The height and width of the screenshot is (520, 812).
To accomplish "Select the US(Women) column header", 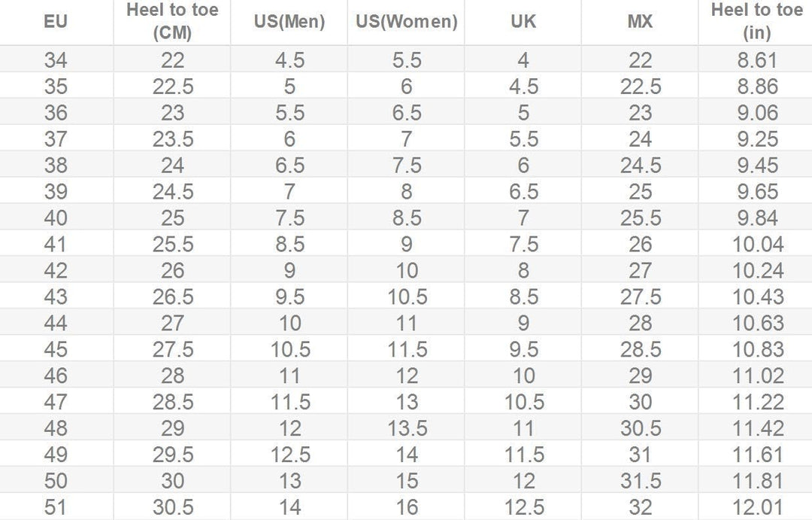I will click(x=407, y=22).
